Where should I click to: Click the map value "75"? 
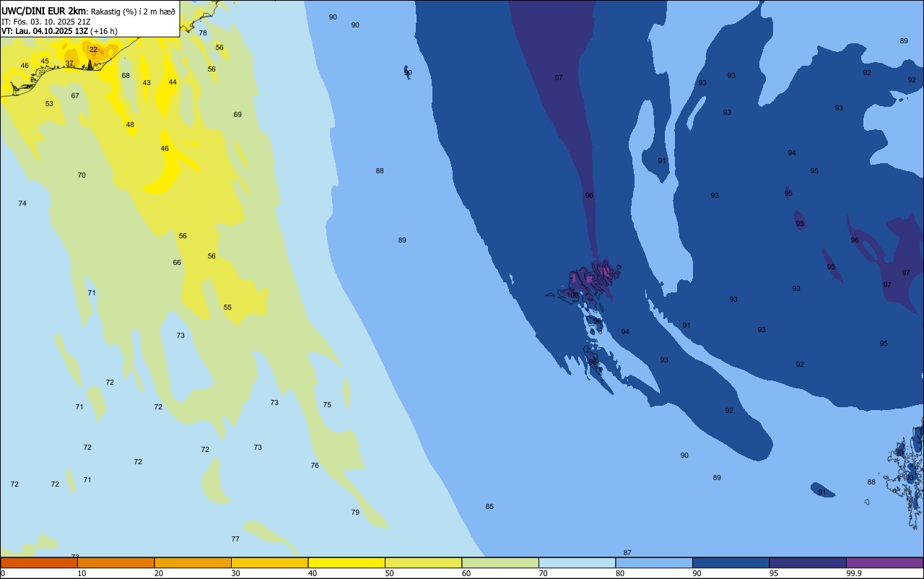coord(327,405)
